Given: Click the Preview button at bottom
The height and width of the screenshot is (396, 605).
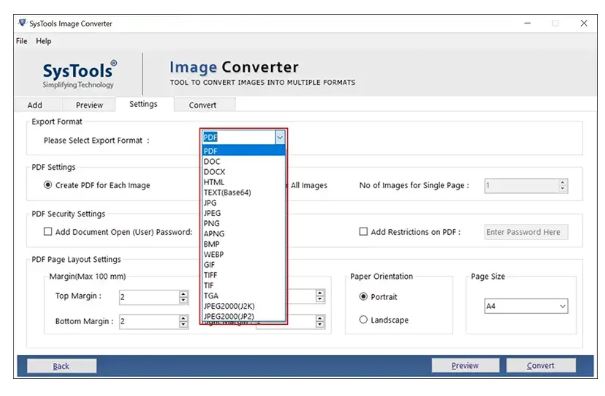Looking at the screenshot, I should pyautogui.click(x=465, y=365).
